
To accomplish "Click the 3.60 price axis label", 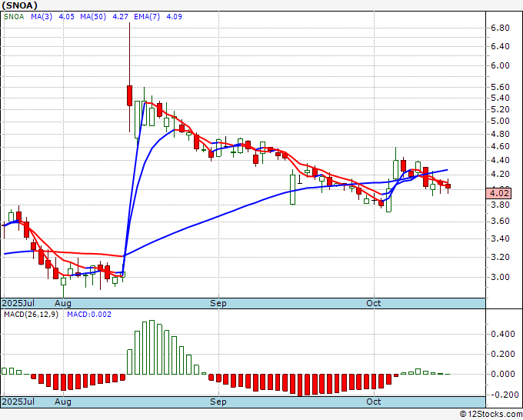I will [x=501, y=222].
